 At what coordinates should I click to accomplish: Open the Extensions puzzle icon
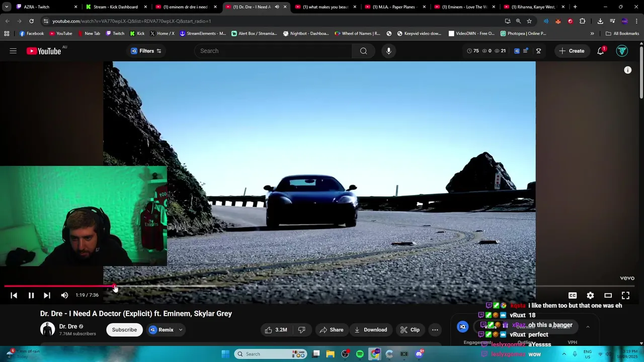click(x=582, y=21)
